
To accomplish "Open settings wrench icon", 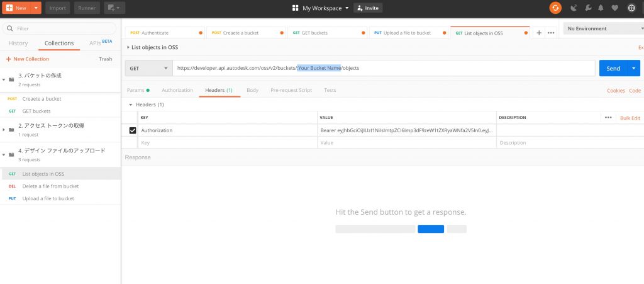I will point(588,8).
